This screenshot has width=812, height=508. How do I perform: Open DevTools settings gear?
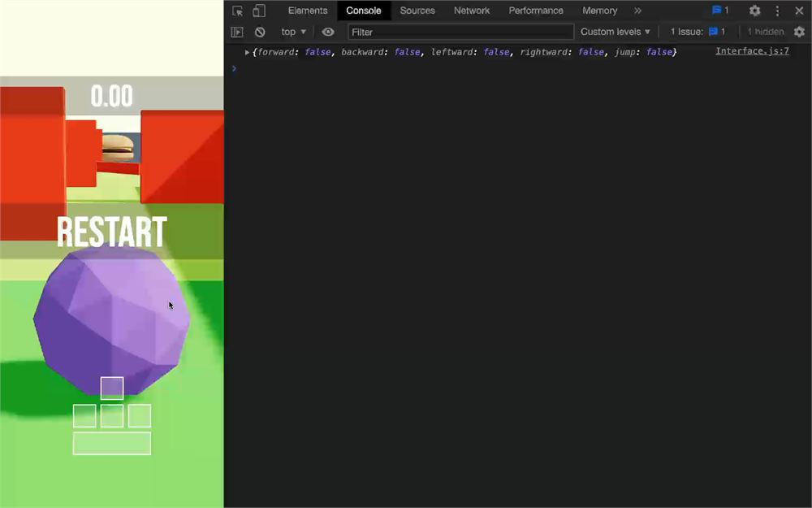point(754,11)
